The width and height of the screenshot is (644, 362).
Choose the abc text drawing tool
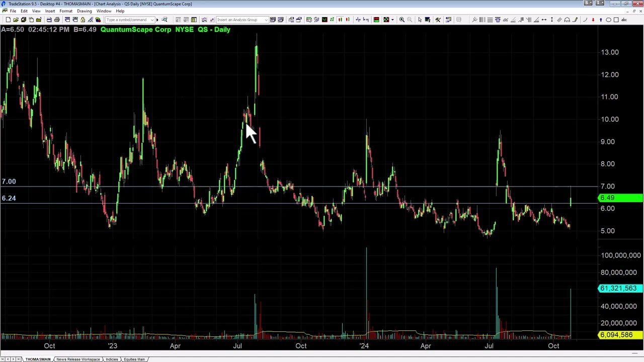[624, 20]
